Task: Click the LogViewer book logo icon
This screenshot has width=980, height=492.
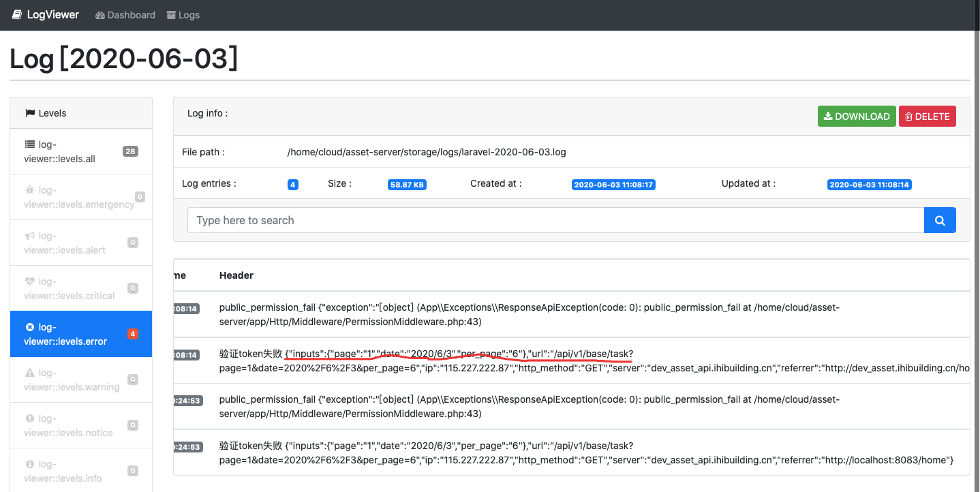Action: pyautogui.click(x=17, y=14)
